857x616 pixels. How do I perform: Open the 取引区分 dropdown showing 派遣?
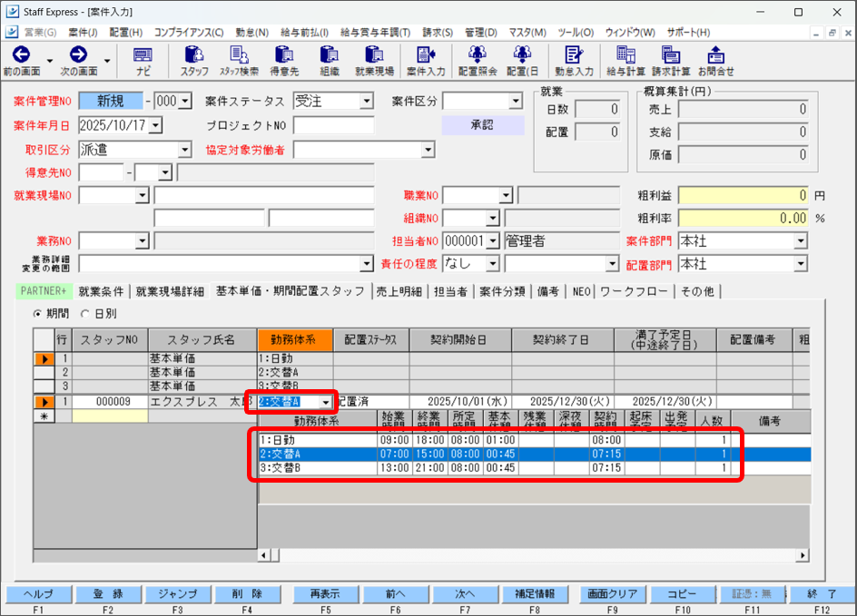click(x=184, y=150)
